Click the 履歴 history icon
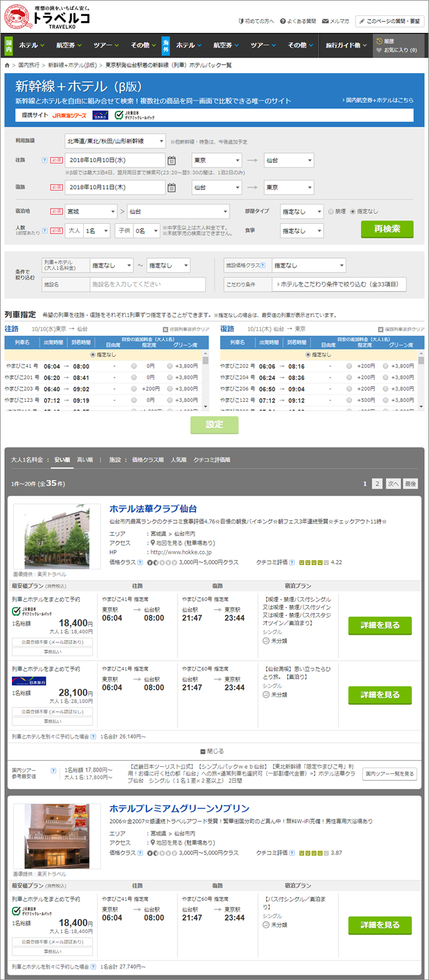 (x=379, y=41)
